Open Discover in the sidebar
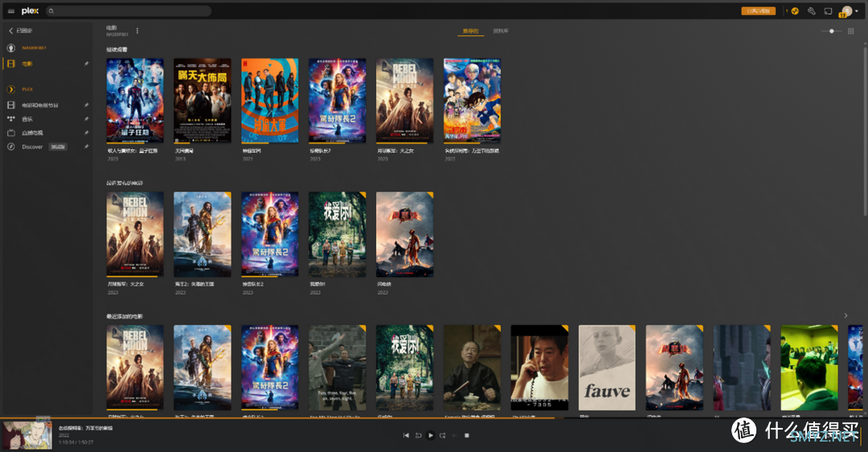 pos(32,147)
